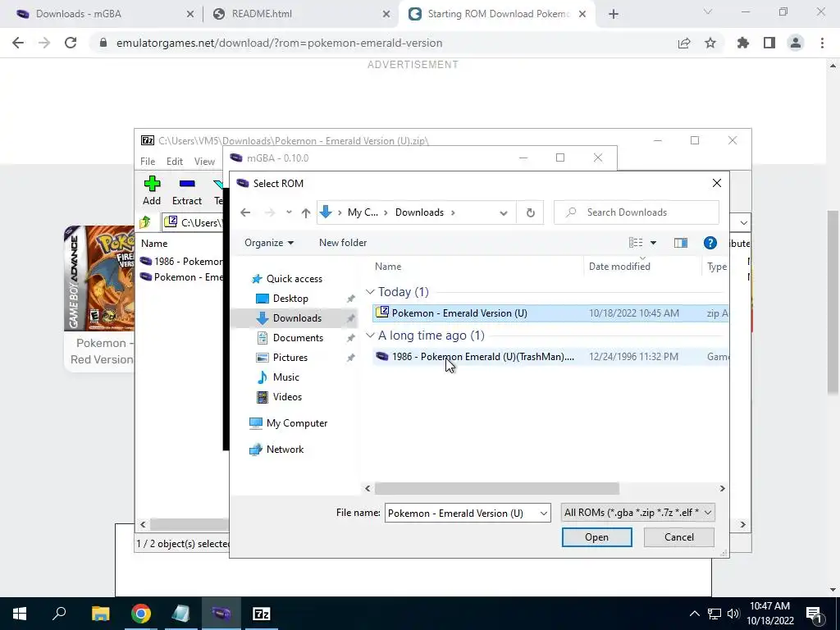Click the view layout icon
The width and height of the screenshot is (840, 630).
click(636, 243)
